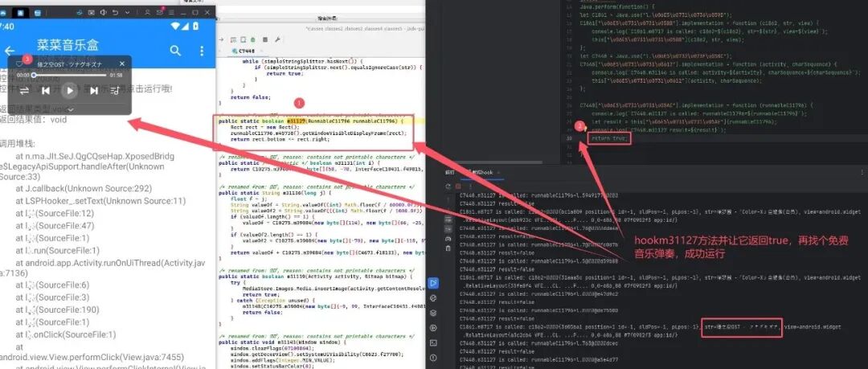Click the green debug bug icon in jadx toolbar
This screenshot has width=868, height=369.
(252, 40)
